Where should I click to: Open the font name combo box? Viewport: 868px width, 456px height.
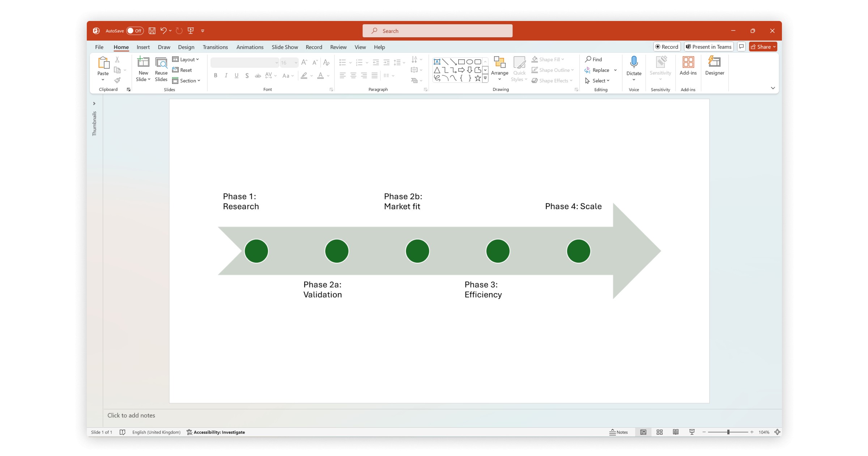point(245,63)
